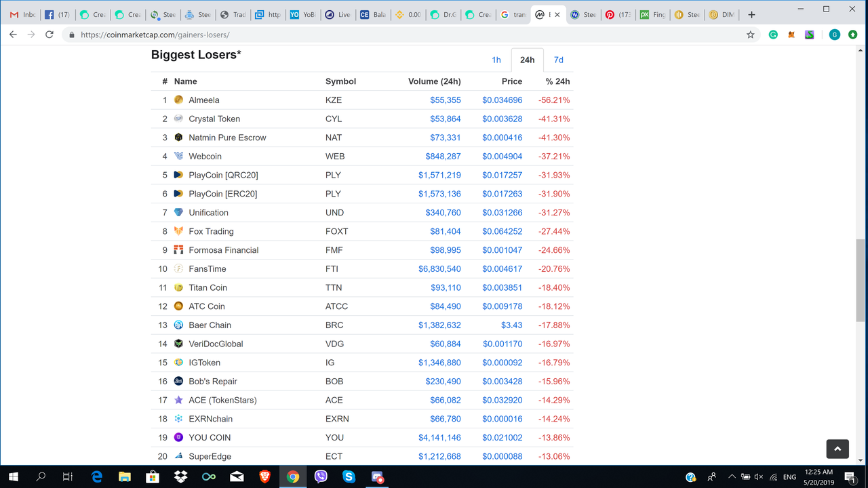
Task: Click the Natmin Pure Escrow coin icon
Action: [x=178, y=137]
